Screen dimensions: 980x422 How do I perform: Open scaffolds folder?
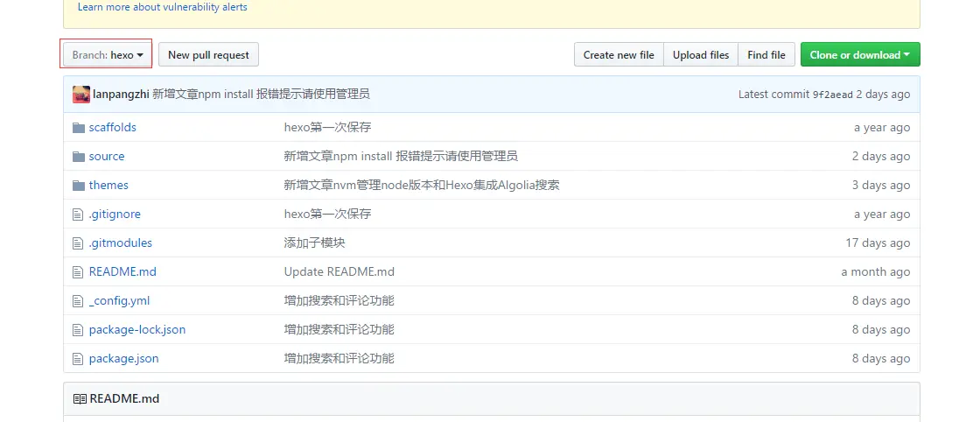click(x=113, y=128)
